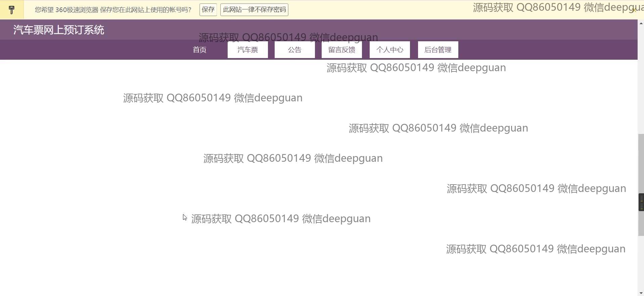Image resolution: width=644 pixels, height=296 pixels.
Task: Click the scrollbar up arrow
Action: click(x=641, y=23)
